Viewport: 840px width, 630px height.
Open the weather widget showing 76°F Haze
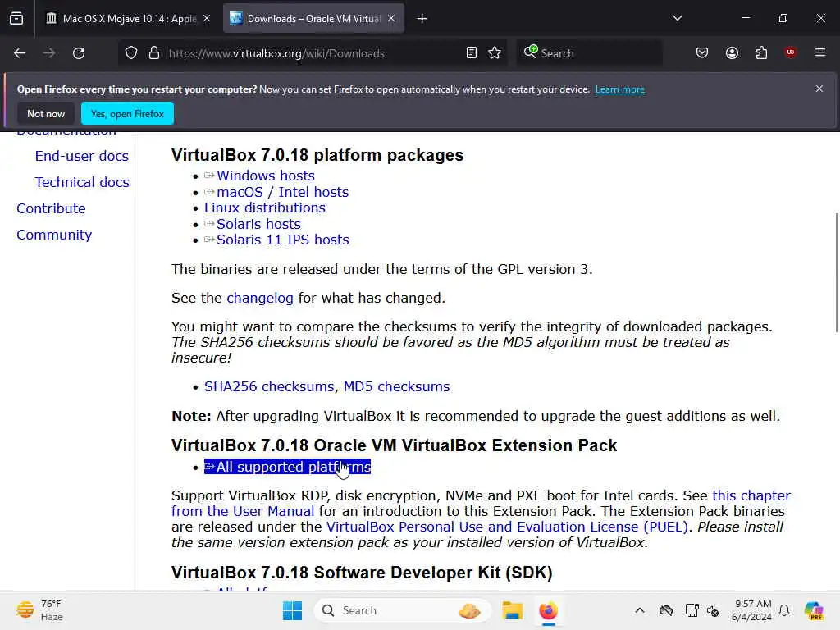point(39,610)
